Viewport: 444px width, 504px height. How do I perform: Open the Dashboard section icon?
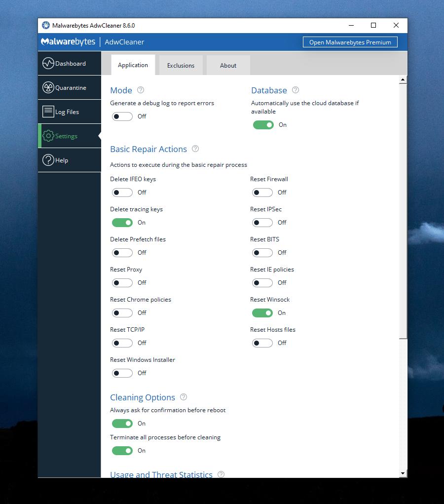point(48,63)
